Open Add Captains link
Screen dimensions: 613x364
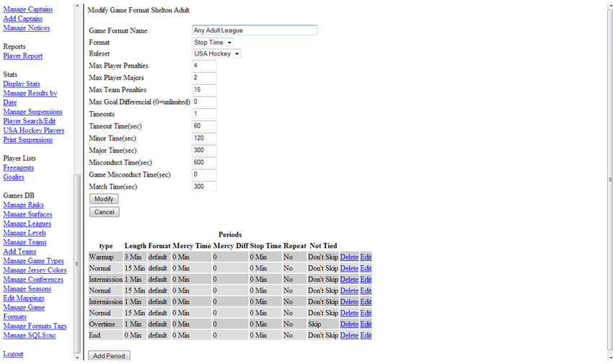click(x=22, y=18)
